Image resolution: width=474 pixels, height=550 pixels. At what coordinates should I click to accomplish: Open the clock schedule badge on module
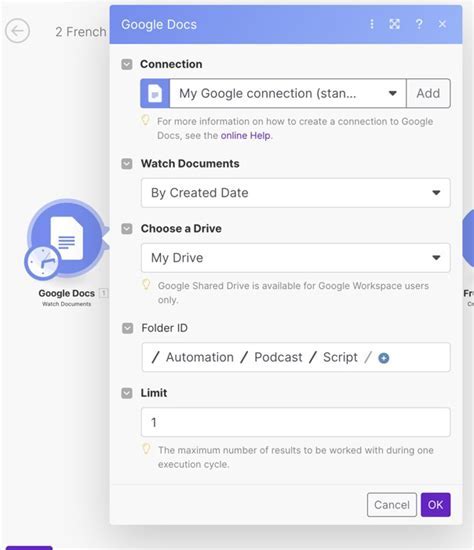click(x=42, y=262)
